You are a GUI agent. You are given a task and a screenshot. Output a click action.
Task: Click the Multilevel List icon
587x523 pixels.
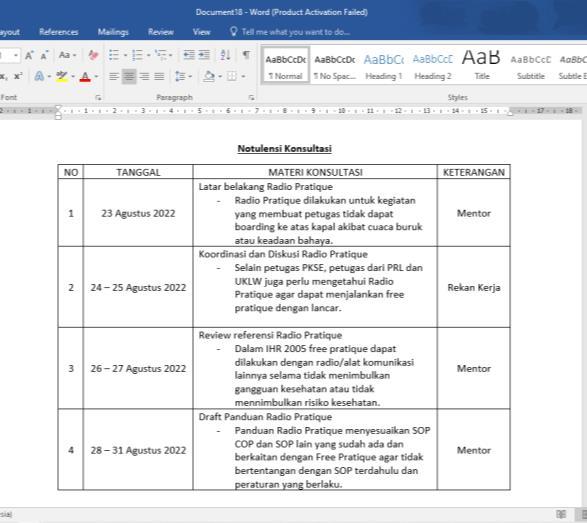click(161, 55)
